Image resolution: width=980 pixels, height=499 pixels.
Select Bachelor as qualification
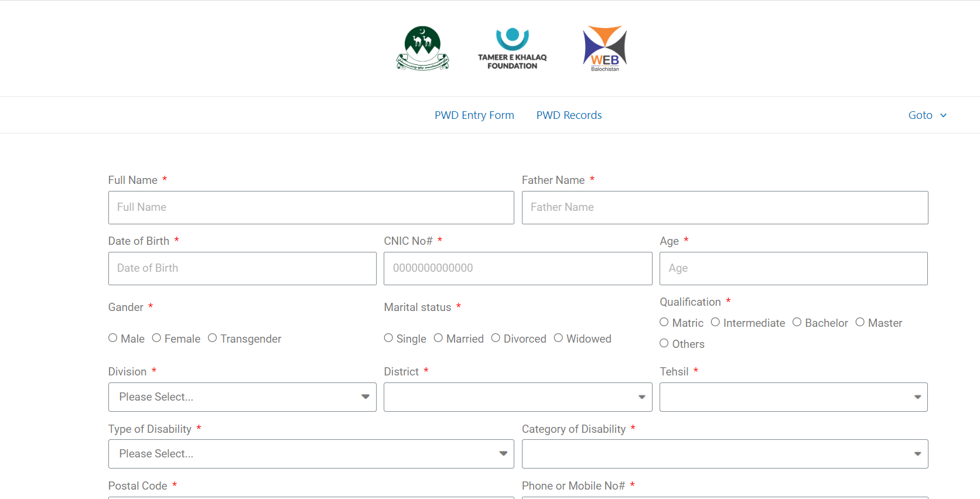[x=797, y=322]
